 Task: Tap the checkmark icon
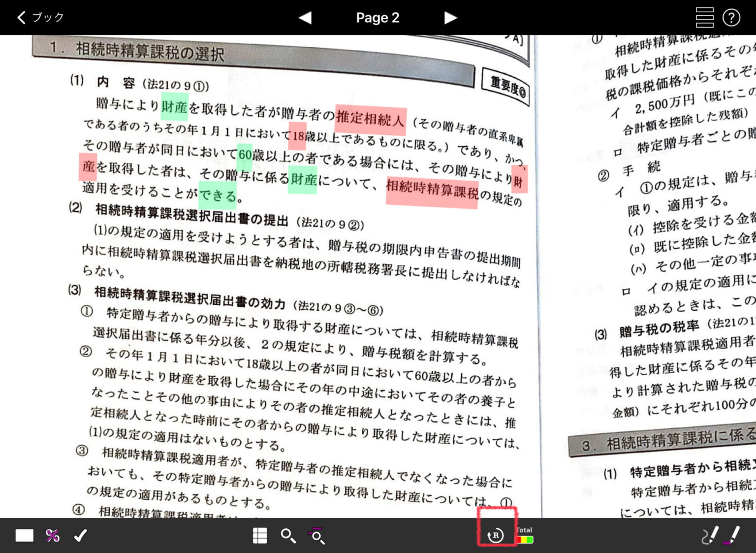coord(80,535)
